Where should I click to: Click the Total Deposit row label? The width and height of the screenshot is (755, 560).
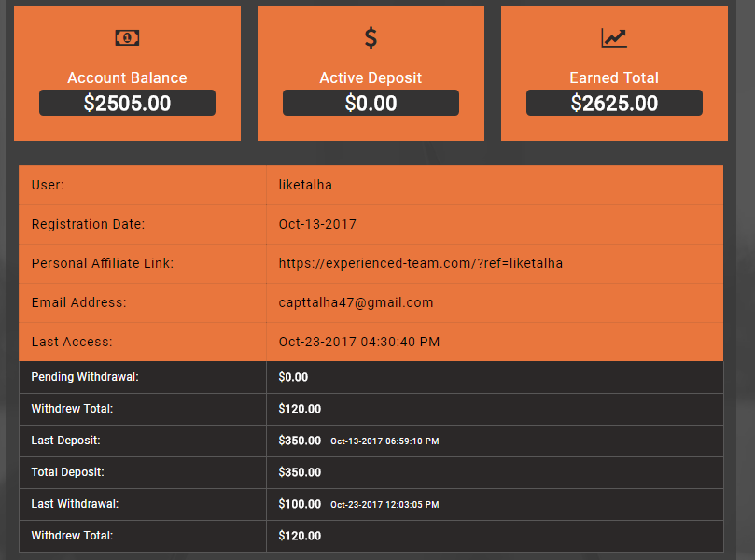tap(67, 472)
